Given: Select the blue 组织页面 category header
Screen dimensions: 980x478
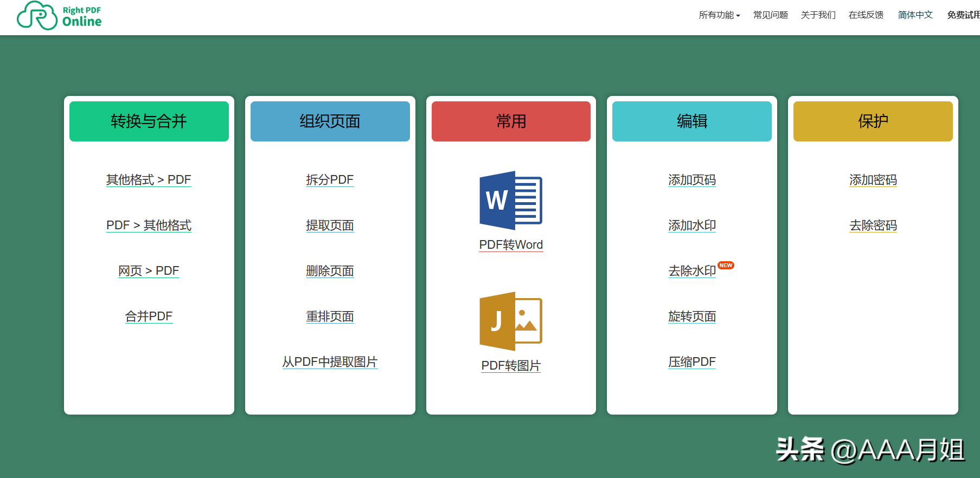Looking at the screenshot, I should coord(330,121).
